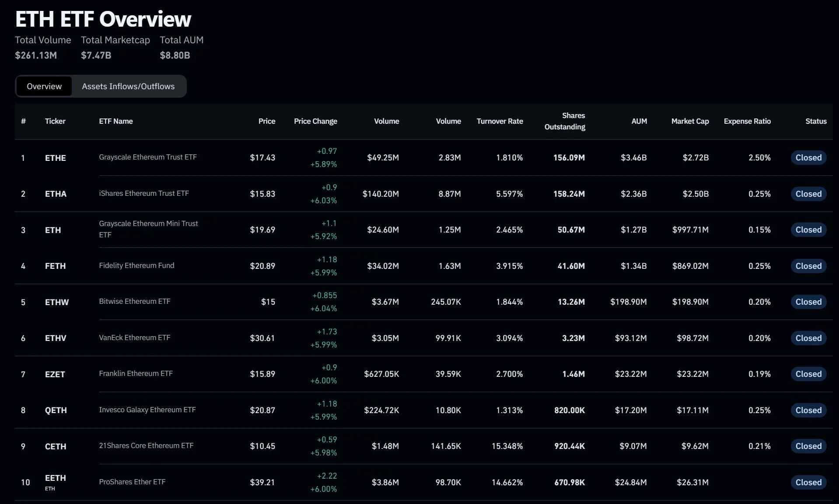
Task: Open Franklin Ethereum ETF details
Action: tap(136, 373)
